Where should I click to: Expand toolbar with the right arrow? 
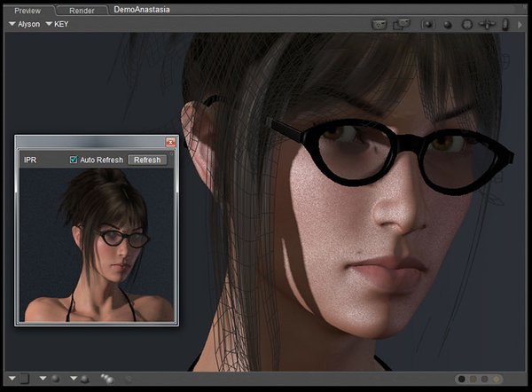pos(520,25)
